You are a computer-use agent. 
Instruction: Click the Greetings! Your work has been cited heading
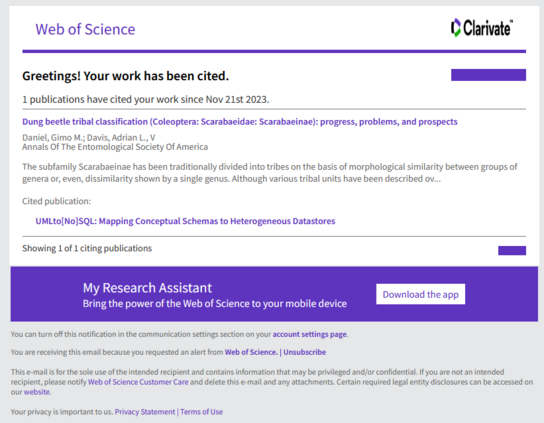coord(126,76)
